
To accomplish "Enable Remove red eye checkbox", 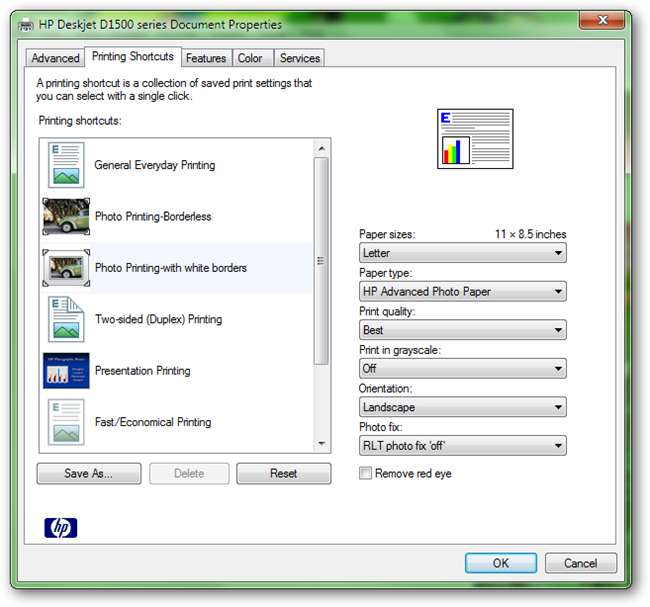I will click(365, 473).
